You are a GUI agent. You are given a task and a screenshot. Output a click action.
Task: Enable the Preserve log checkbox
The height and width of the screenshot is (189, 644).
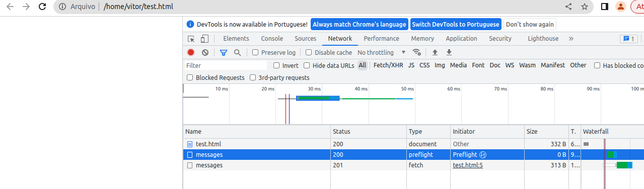255,52
